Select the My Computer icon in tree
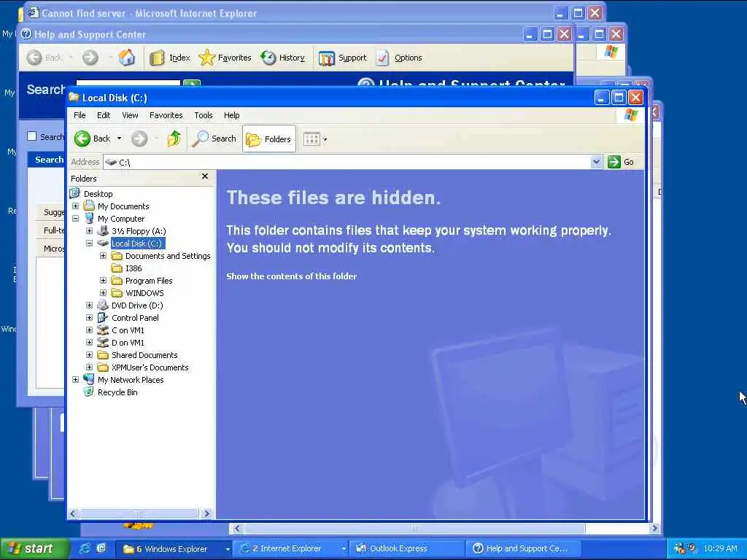The image size is (747, 560). coord(88,219)
